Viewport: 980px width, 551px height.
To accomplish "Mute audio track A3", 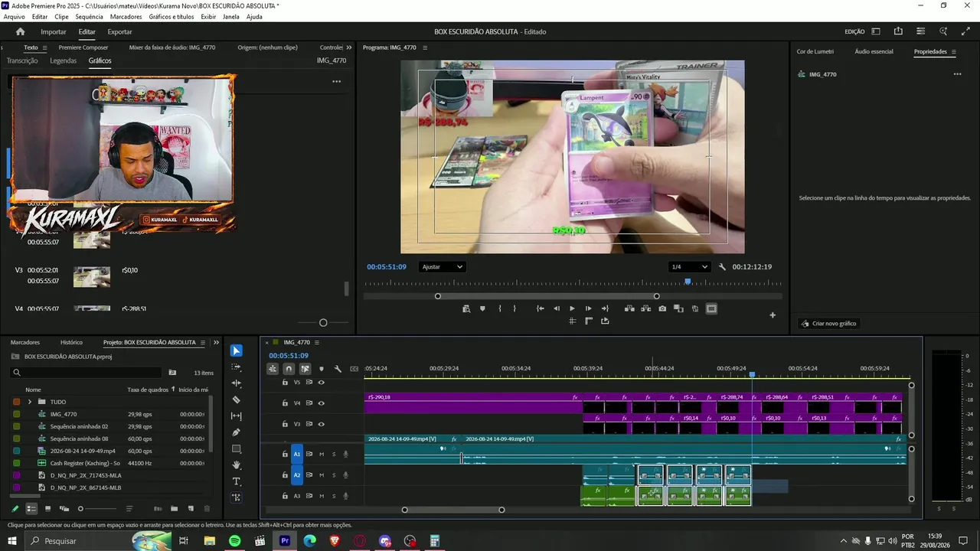I will [x=322, y=496].
